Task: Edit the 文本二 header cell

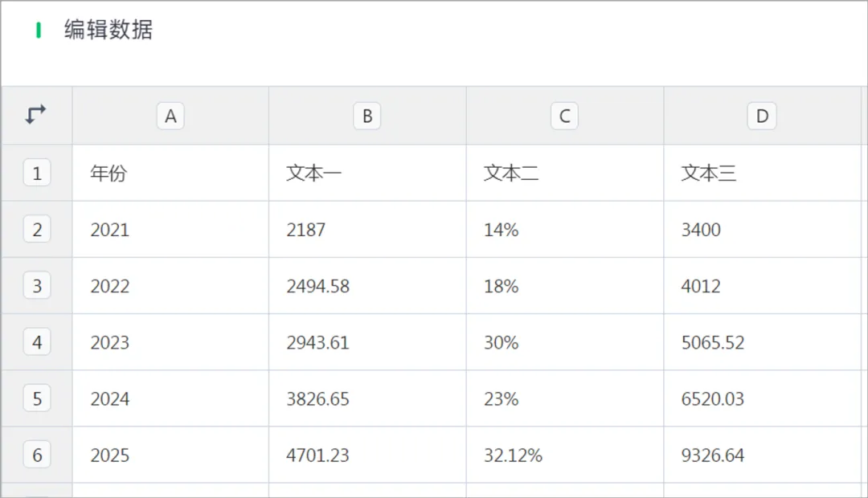Action: (564, 173)
